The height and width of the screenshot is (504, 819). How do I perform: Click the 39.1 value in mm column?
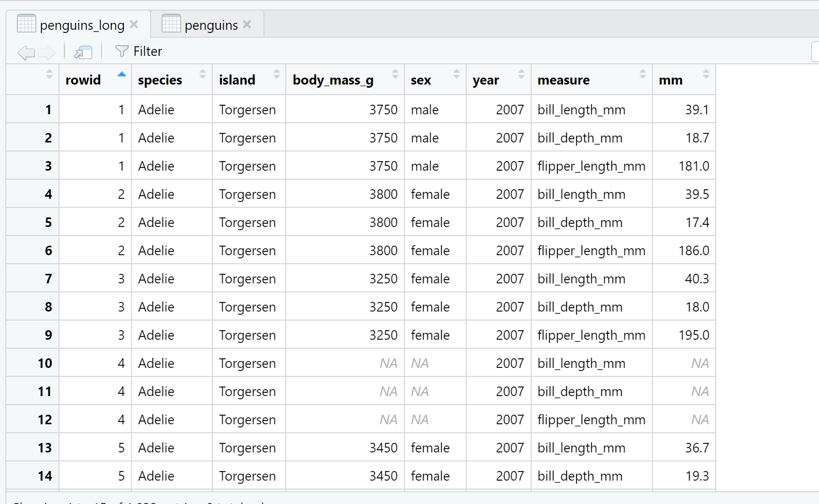697,110
